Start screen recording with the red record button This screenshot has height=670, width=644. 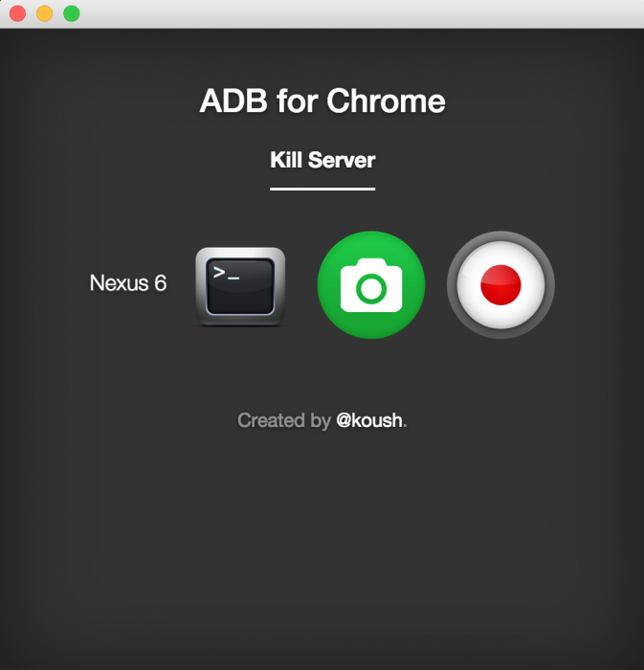pos(500,285)
